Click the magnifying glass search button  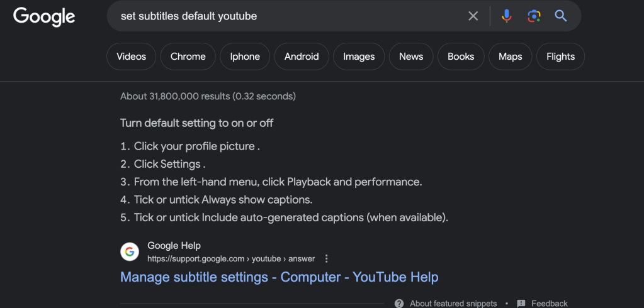point(561,16)
